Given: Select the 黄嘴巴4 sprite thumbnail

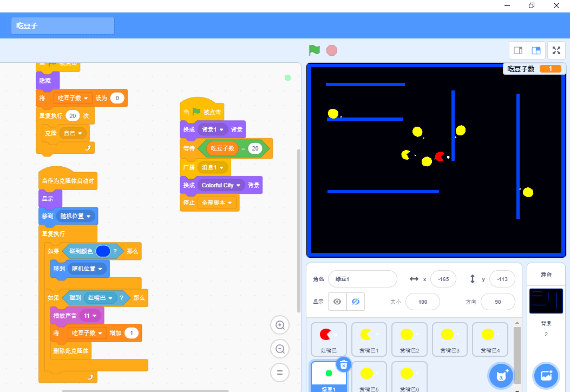Looking at the screenshot, I should (x=490, y=339).
